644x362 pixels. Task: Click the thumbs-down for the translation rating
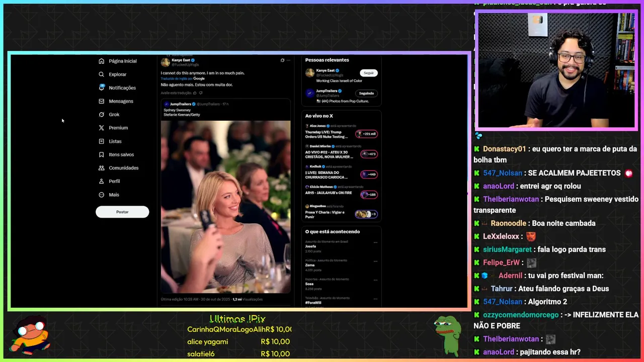[x=201, y=93]
